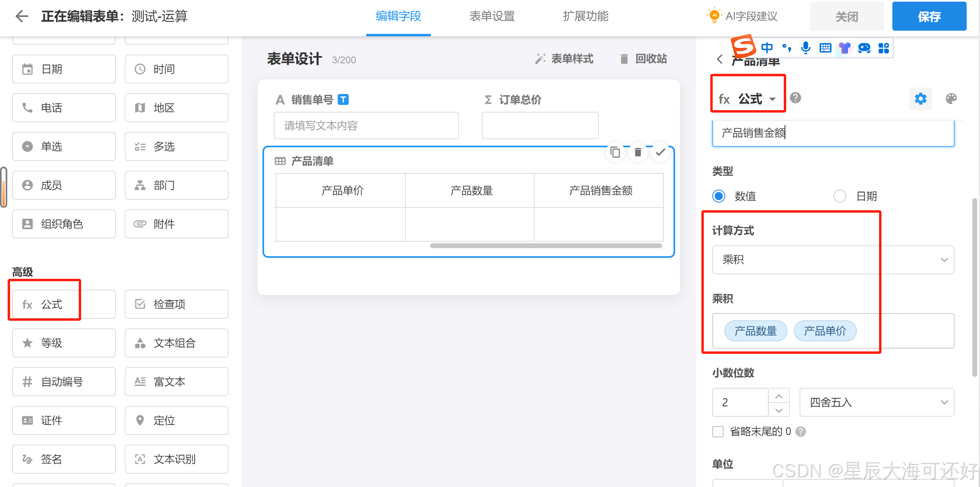Select the 数值 type radio button

click(719, 196)
